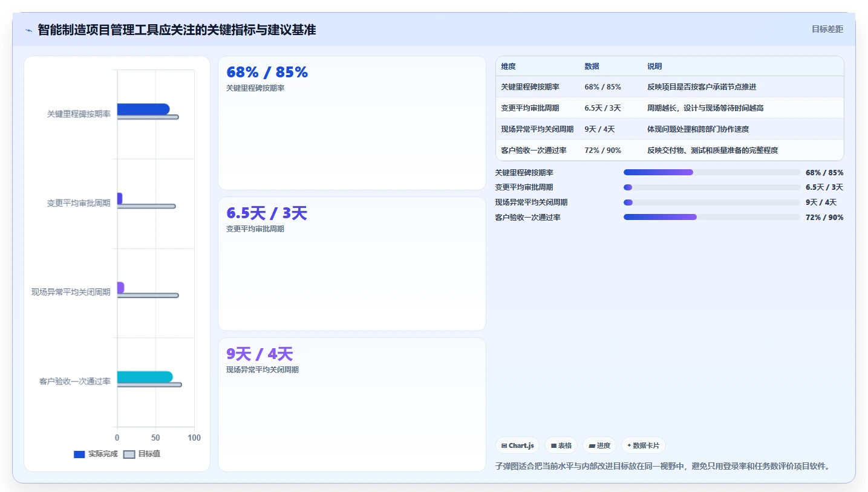Click description 反映交付物、测试和质量准备的完整程度
This screenshot has height=492, width=868.
pos(713,151)
